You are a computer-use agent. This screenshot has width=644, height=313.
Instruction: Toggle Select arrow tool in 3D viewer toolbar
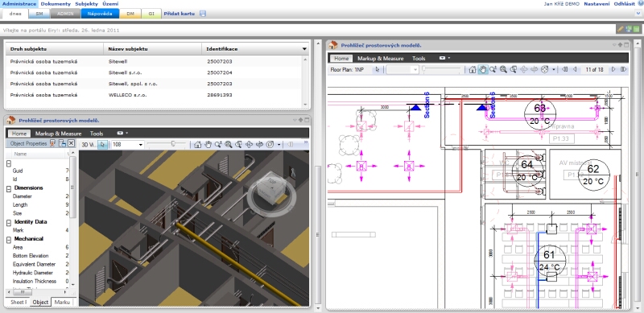pos(103,145)
